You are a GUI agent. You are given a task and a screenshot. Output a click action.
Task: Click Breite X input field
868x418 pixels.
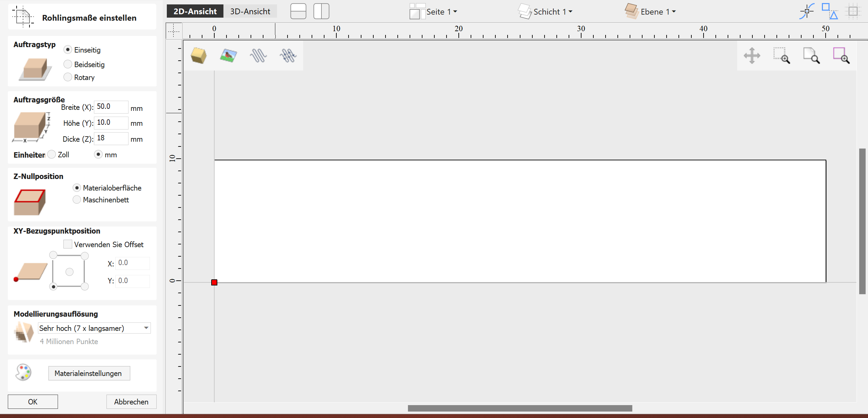(110, 108)
